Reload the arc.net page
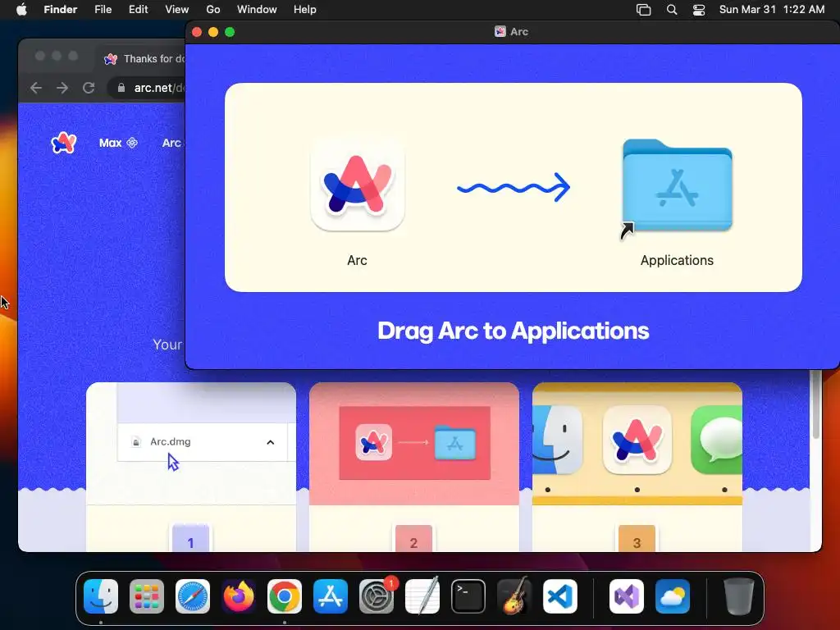Viewport: 840px width, 630px height. click(89, 88)
